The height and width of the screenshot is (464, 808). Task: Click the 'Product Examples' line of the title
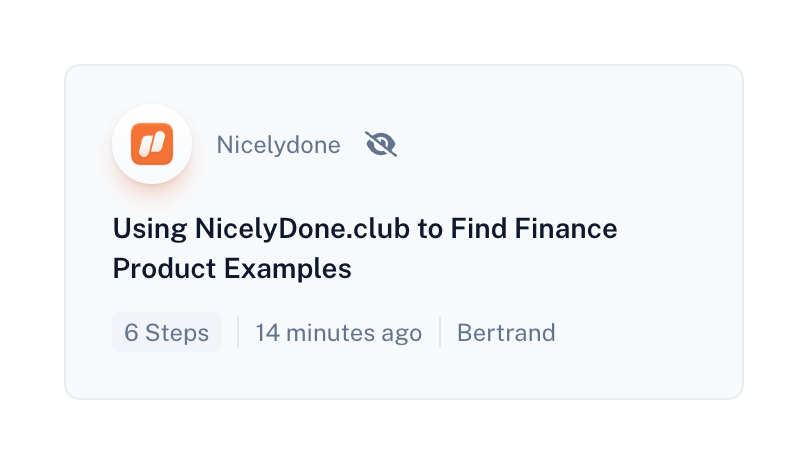232,269
